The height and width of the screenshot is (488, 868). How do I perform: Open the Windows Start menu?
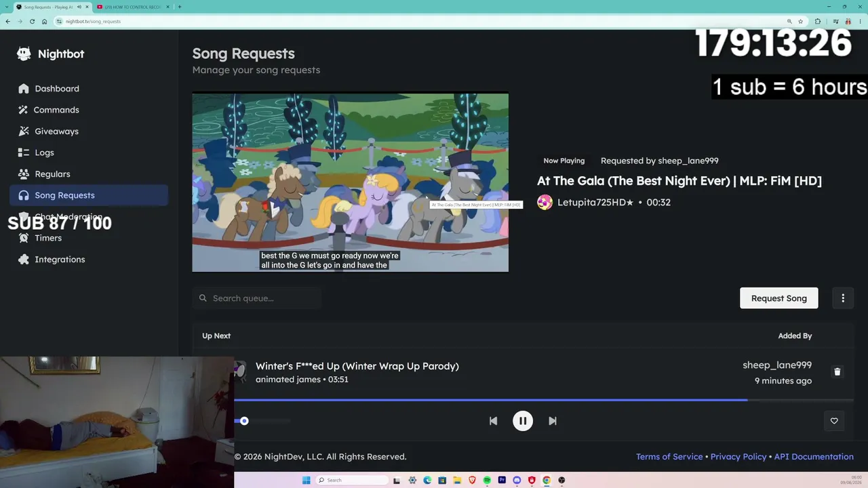pyautogui.click(x=306, y=481)
